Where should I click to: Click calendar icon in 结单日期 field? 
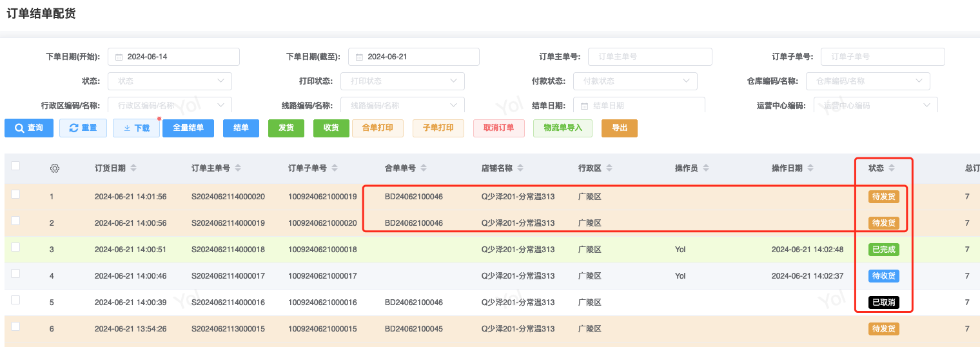[585, 106]
